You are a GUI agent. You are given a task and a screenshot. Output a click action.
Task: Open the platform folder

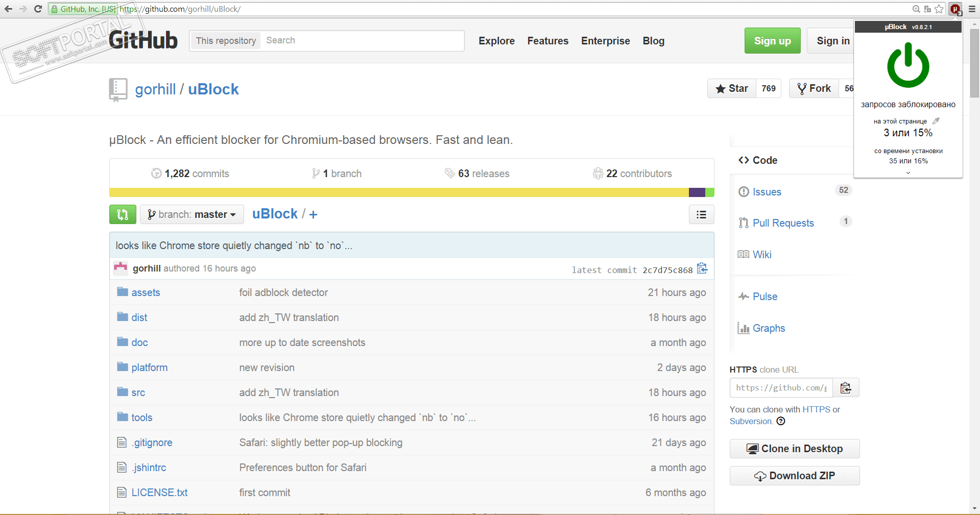pyautogui.click(x=149, y=367)
